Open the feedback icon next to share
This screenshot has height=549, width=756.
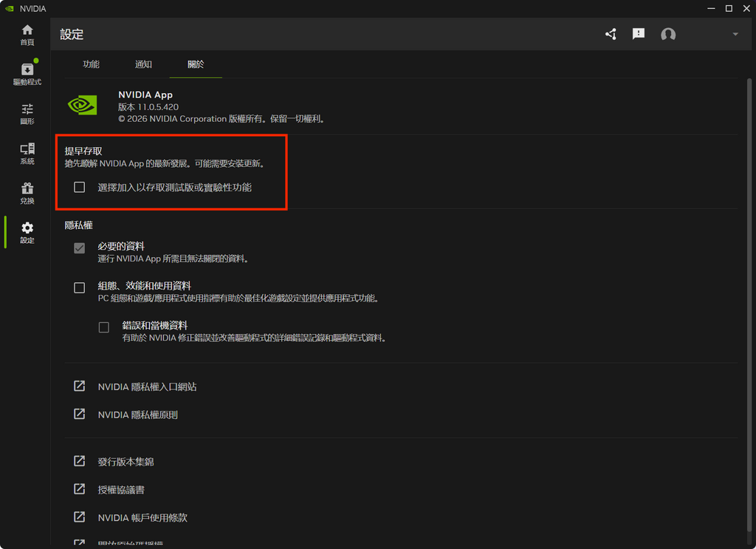point(639,34)
